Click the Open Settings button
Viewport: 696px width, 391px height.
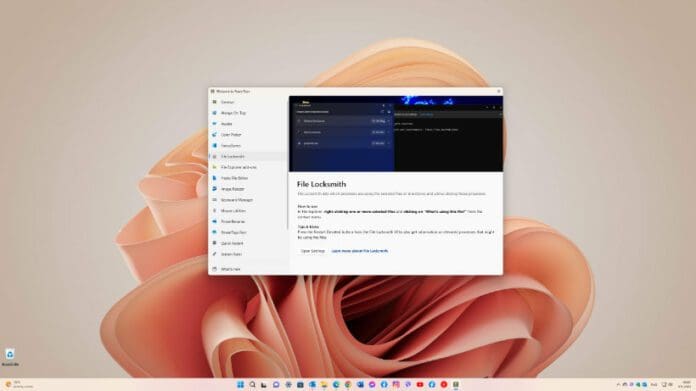click(312, 251)
